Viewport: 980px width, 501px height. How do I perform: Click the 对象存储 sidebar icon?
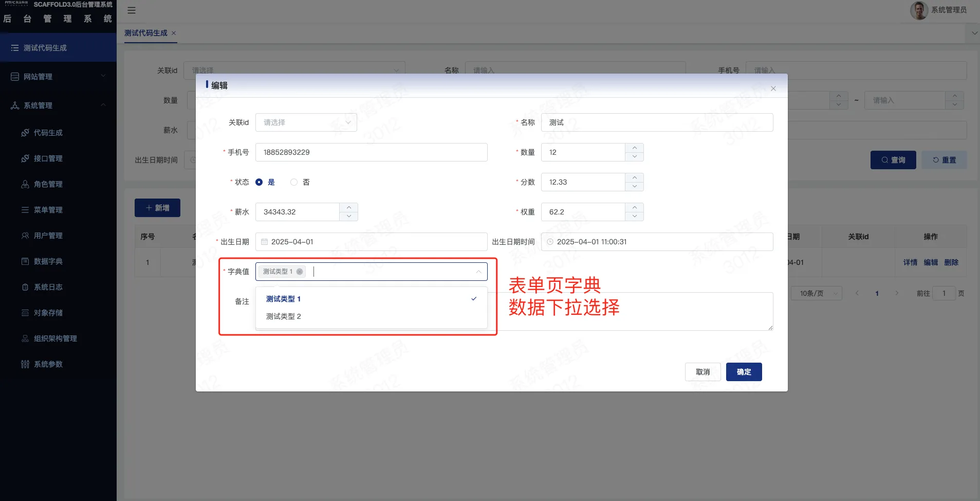(x=25, y=313)
